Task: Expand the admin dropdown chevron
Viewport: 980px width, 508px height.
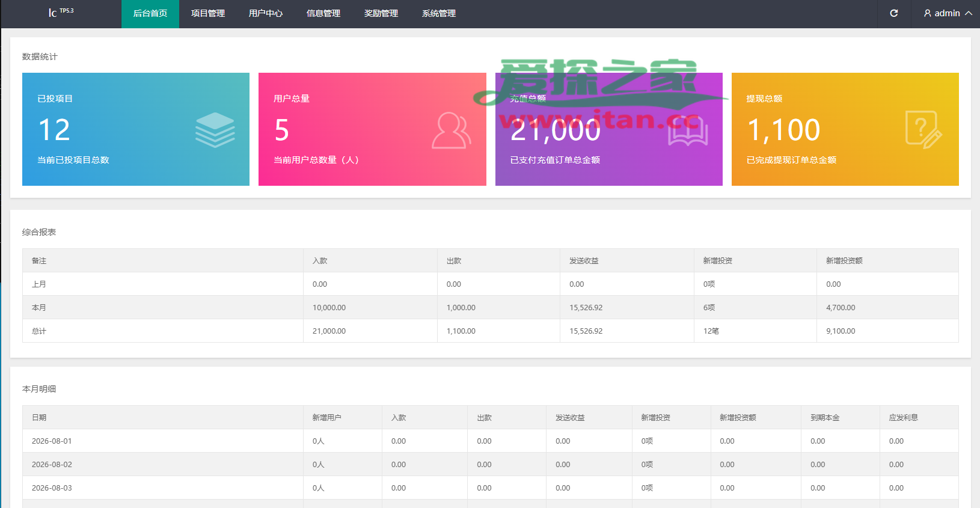Action: pos(969,13)
